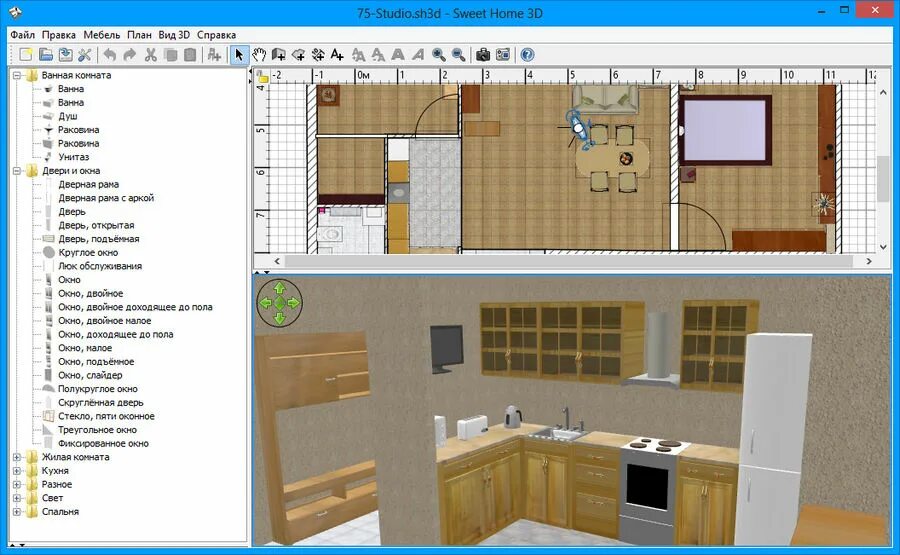Expand the Кухня category
The height and width of the screenshot is (555, 900).
pyautogui.click(x=17, y=471)
